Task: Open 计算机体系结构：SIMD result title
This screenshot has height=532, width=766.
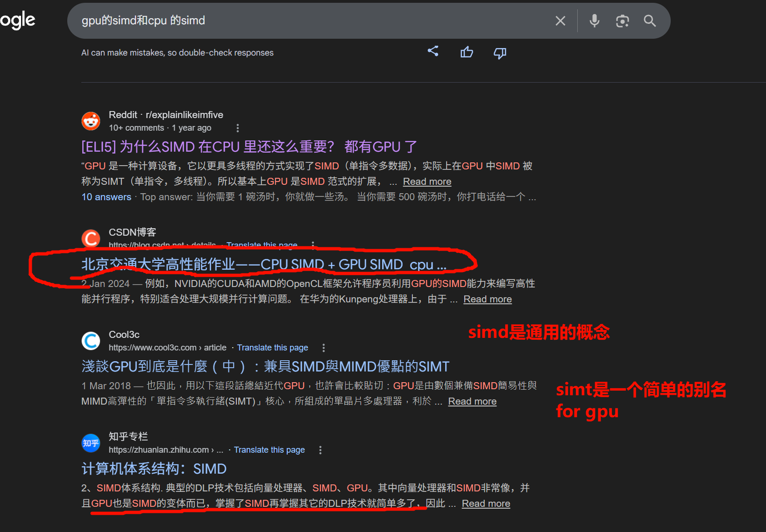Action: point(154,469)
